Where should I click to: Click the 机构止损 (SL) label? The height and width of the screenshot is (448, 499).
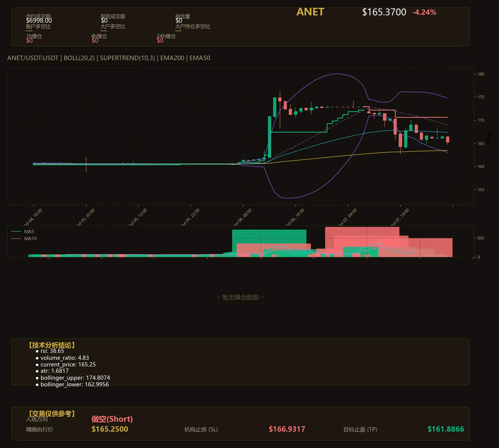tap(201, 430)
